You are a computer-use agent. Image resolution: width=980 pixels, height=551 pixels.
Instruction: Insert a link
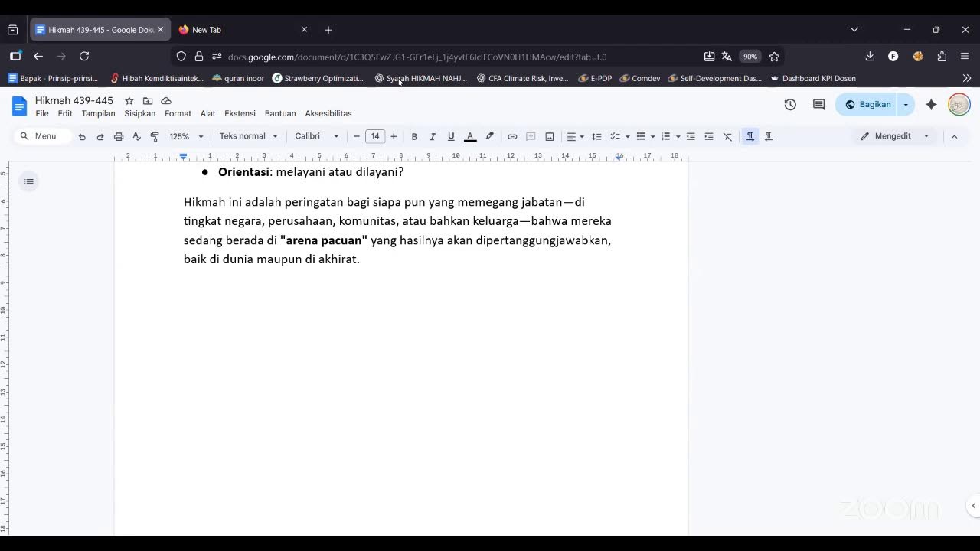[x=512, y=136]
